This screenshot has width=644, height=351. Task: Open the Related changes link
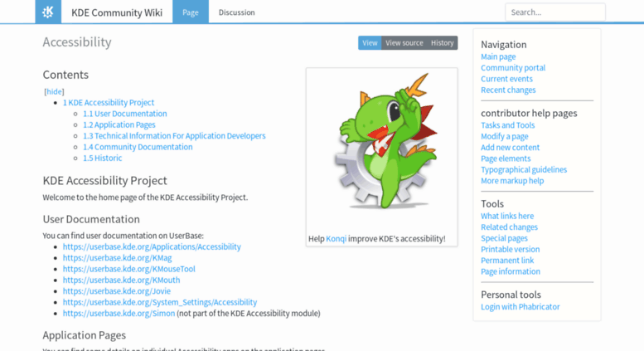coord(509,227)
